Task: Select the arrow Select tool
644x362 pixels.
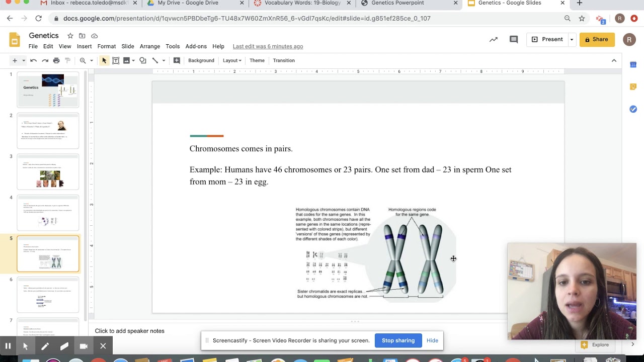Action: point(104,60)
